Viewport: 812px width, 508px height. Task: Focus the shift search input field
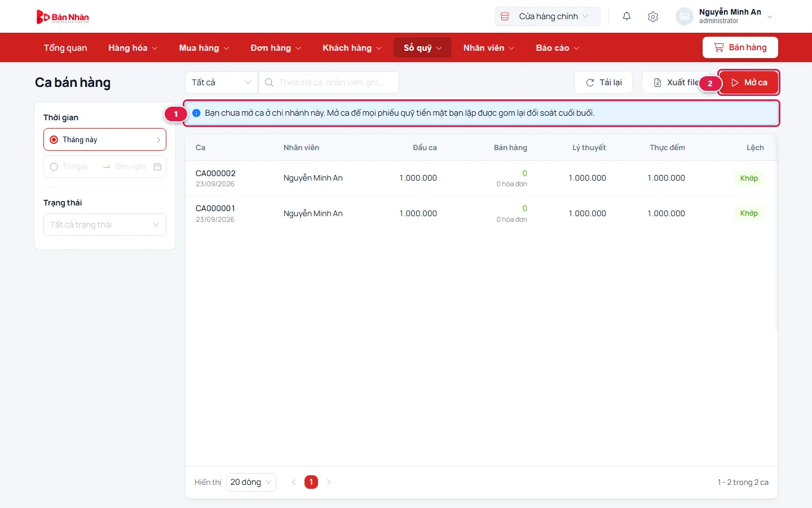coord(329,82)
